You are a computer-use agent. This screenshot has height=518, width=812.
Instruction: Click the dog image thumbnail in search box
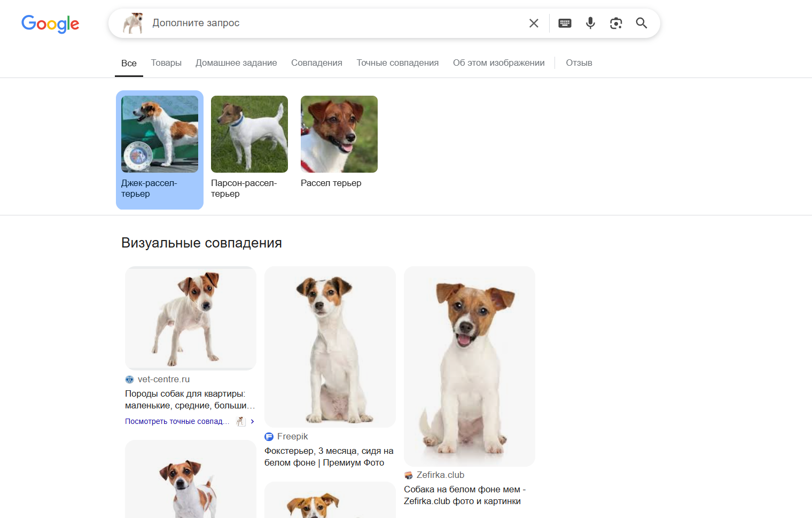133,23
